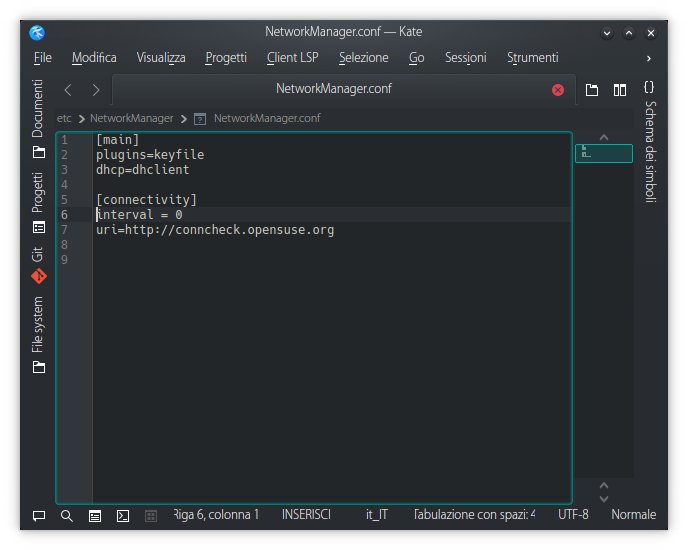
Task: Expand the chevron after etc breadcrumb
Action: [x=81, y=119]
